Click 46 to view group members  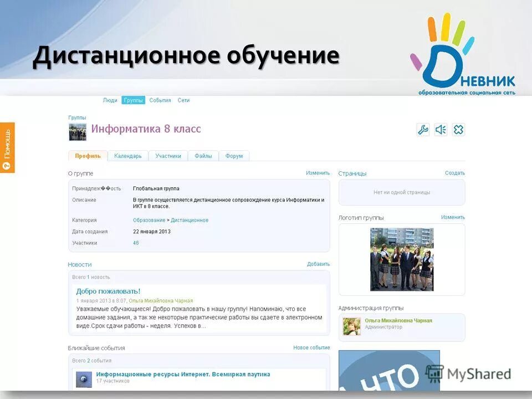click(136, 243)
